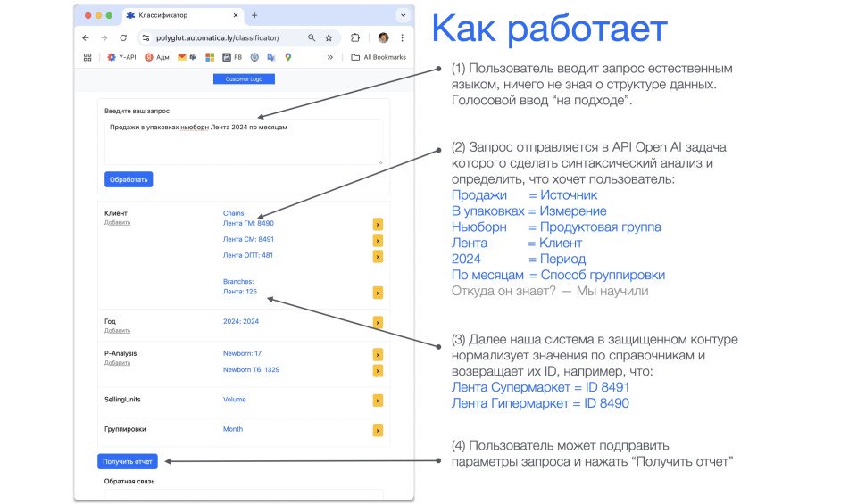Open the Newborn: 17 link
Viewport: 857px width, 504px height.
coord(242,353)
